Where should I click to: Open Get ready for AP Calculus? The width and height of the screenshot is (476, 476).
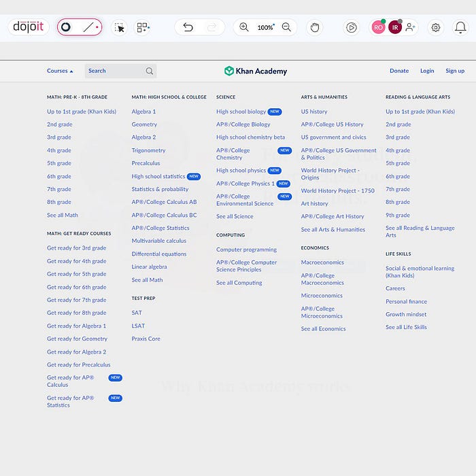pos(71,381)
